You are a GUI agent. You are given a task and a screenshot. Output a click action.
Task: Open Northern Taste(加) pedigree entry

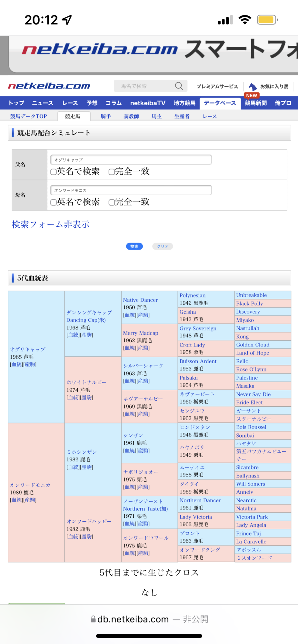[145, 509]
